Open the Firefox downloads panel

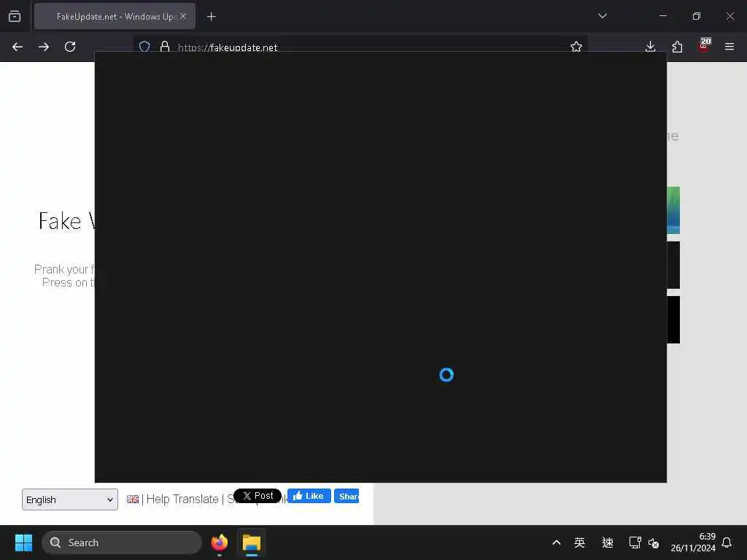650,47
